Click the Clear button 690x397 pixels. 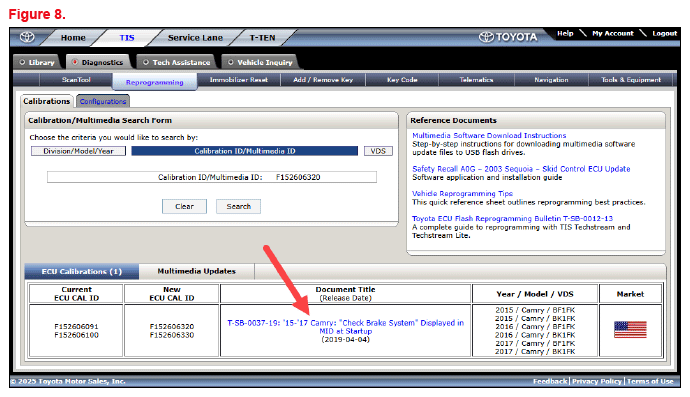pyautogui.click(x=184, y=206)
